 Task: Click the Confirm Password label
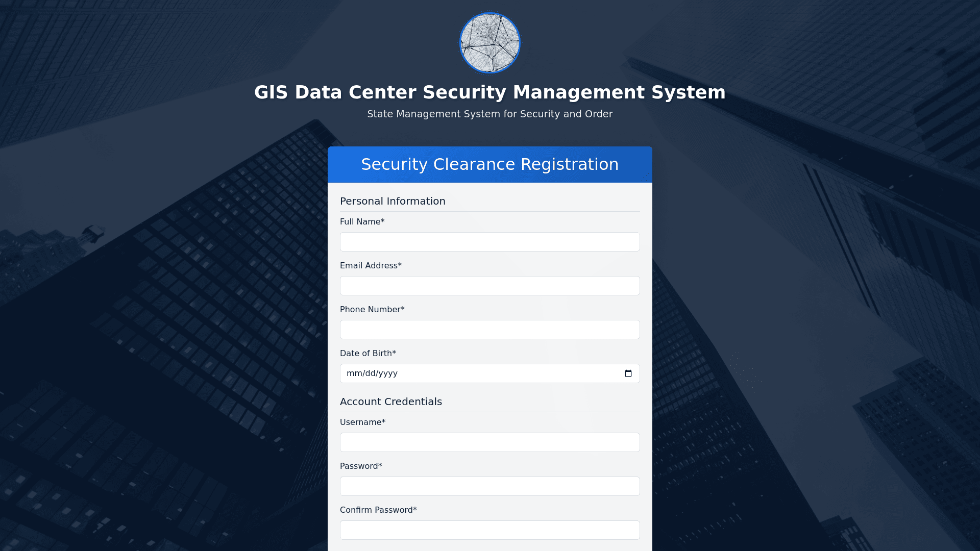[378, 510]
